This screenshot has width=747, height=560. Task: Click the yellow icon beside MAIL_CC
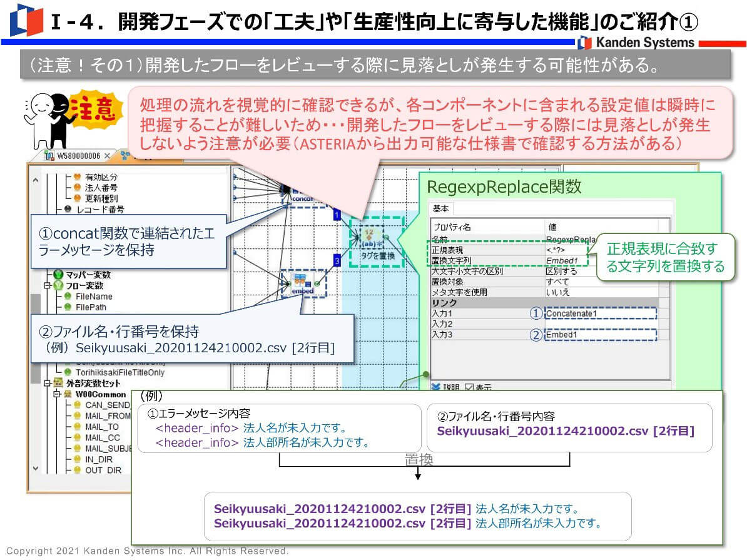77,437
